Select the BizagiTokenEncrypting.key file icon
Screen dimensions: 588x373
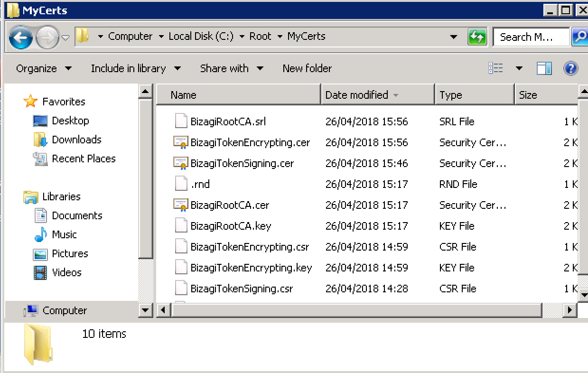point(181,268)
